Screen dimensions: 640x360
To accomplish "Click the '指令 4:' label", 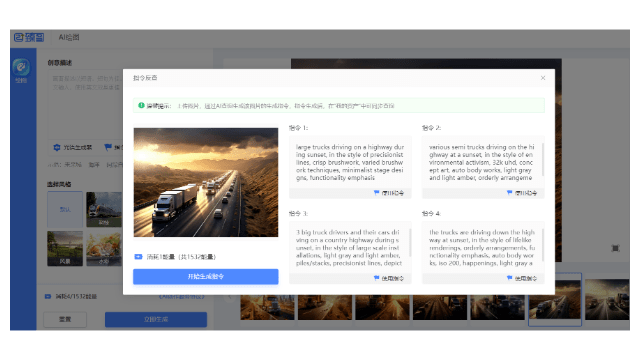I will 431,213.
